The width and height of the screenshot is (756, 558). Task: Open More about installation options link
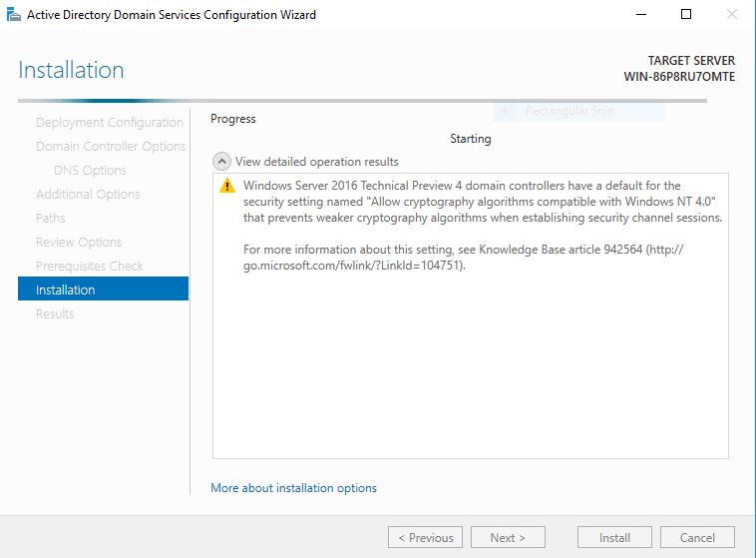293,488
